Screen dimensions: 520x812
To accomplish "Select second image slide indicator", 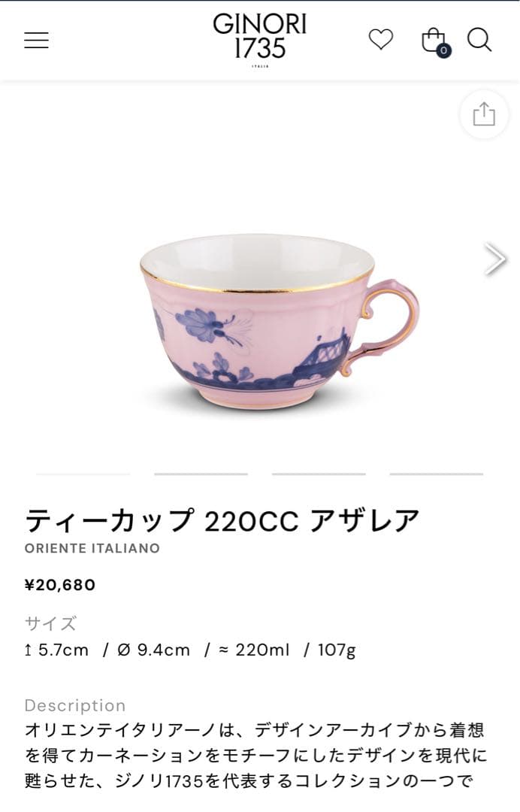I will (x=201, y=474).
